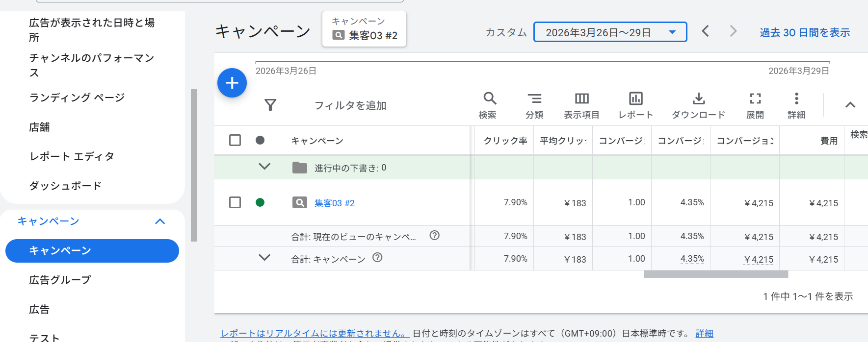Open ダッシュボード in sidebar
The height and width of the screenshot is (342, 868).
pos(65,186)
